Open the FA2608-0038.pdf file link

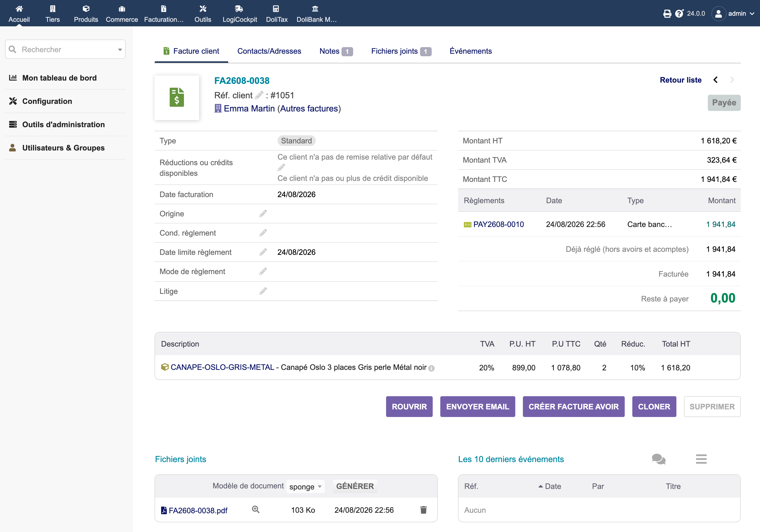[198, 510]
